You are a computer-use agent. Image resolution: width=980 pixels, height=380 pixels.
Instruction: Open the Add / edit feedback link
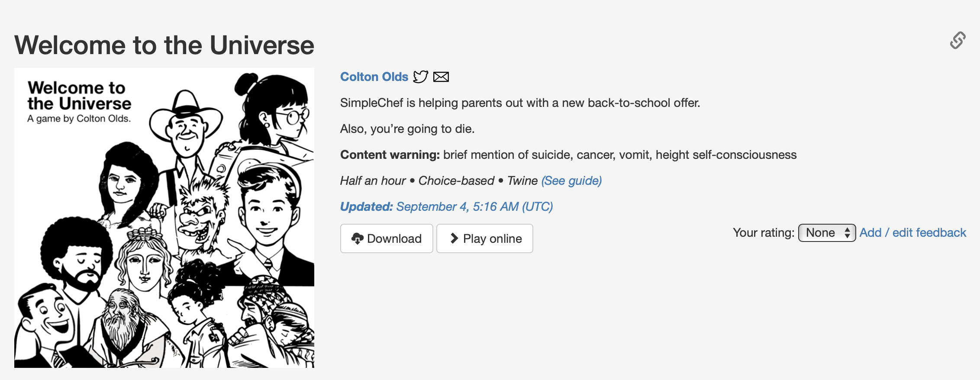pos(912,233)
